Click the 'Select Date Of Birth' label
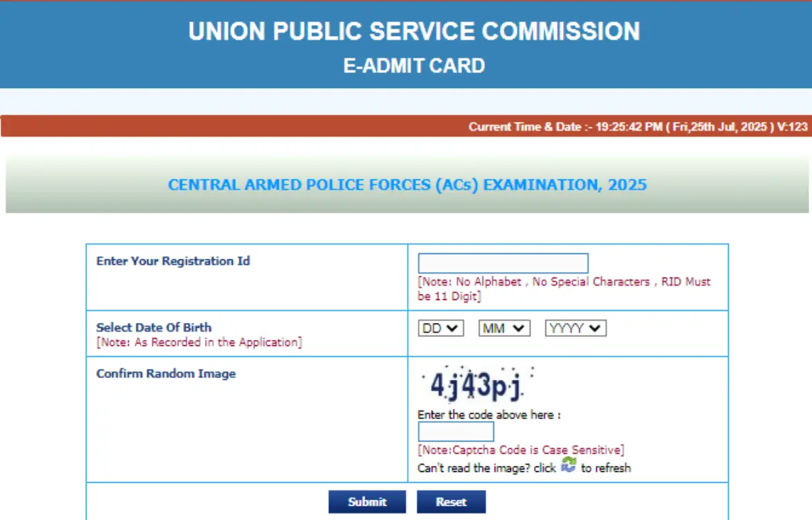Viewport: 812px width, 520px height. pyautogui.click(x=154, y=327)
